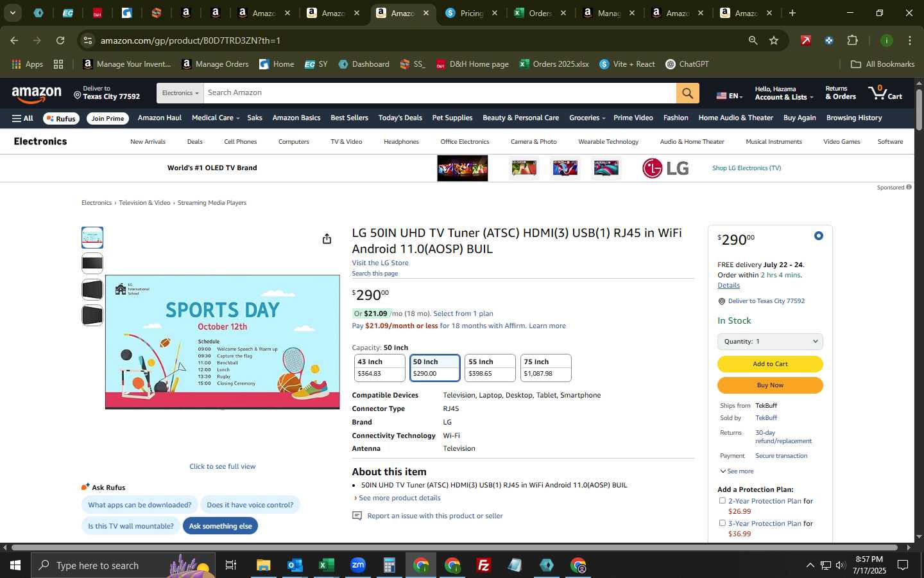924x578 pixels.
Task: Open Cell Phones in Electronics nav
Action: 241,141
